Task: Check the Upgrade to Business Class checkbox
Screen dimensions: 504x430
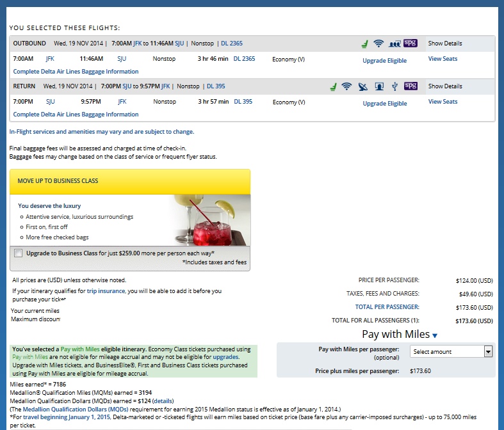Action: (18, 253)
